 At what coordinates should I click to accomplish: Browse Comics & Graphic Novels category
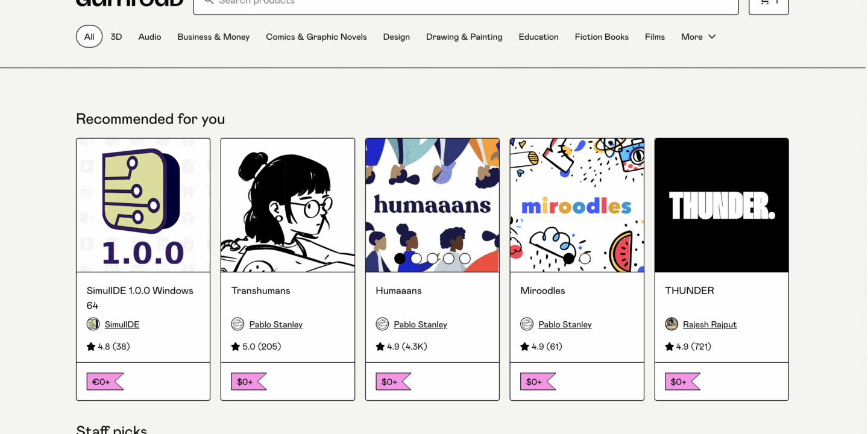pos(316,37)
